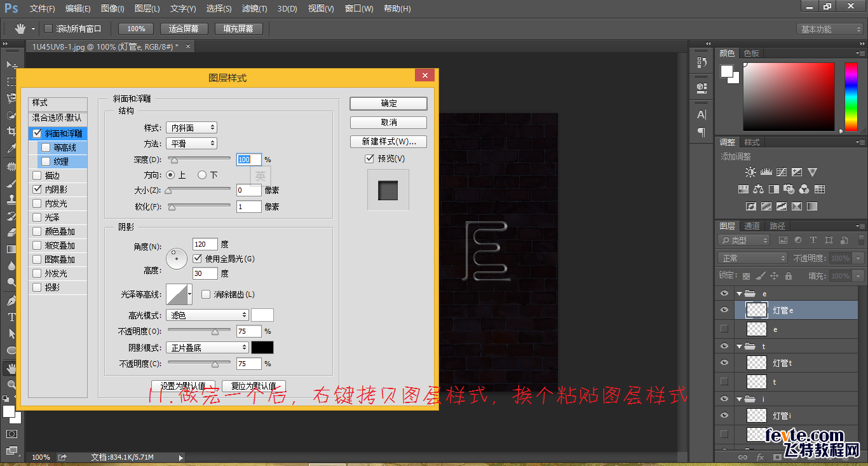Open the 阴影模式 正片叠底 dropdown

[207, 348]
